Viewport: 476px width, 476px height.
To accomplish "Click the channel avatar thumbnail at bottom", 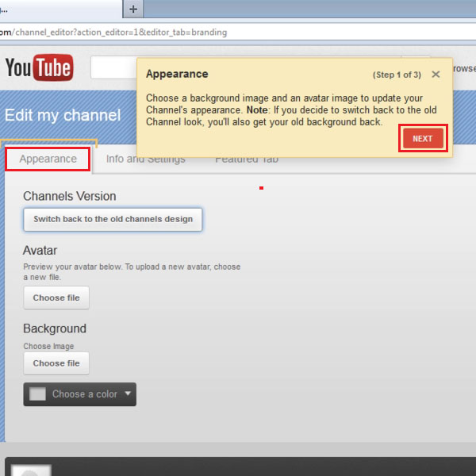I will pos(31,470).
